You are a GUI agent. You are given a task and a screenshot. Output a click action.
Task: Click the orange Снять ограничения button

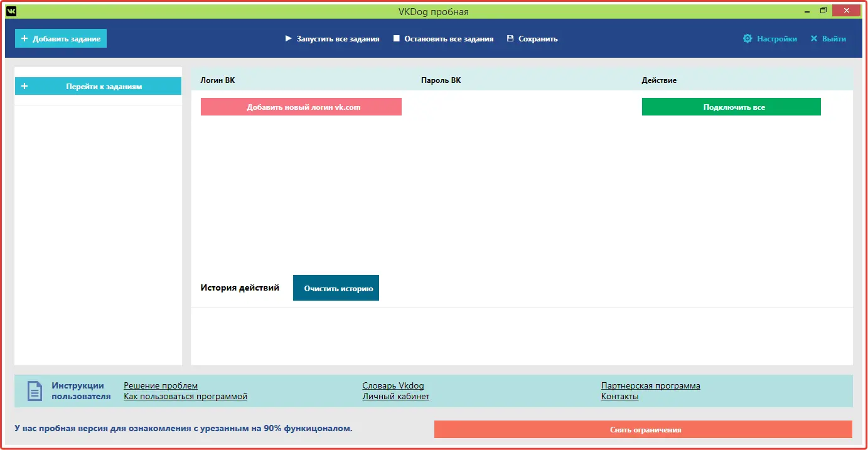click(x=643, y=429)
